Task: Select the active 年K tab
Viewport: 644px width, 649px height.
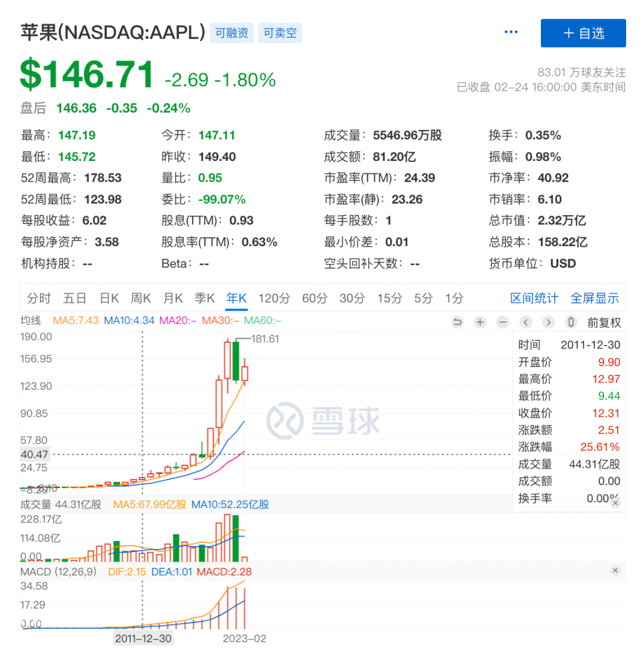Action: 237,298
